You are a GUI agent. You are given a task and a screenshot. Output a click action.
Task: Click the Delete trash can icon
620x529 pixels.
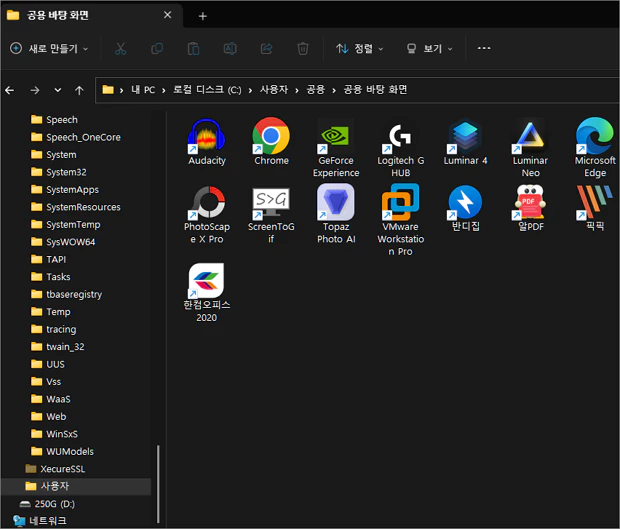click(303, 49)
